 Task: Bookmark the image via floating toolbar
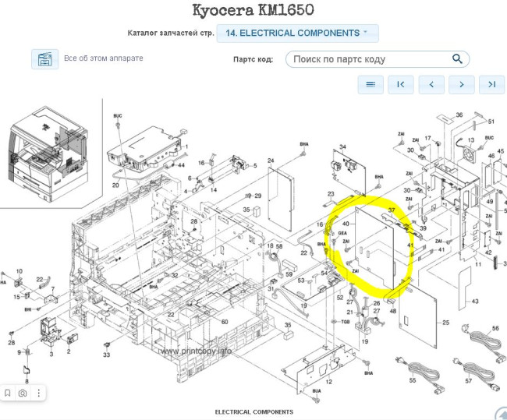[x=7, y=393]
